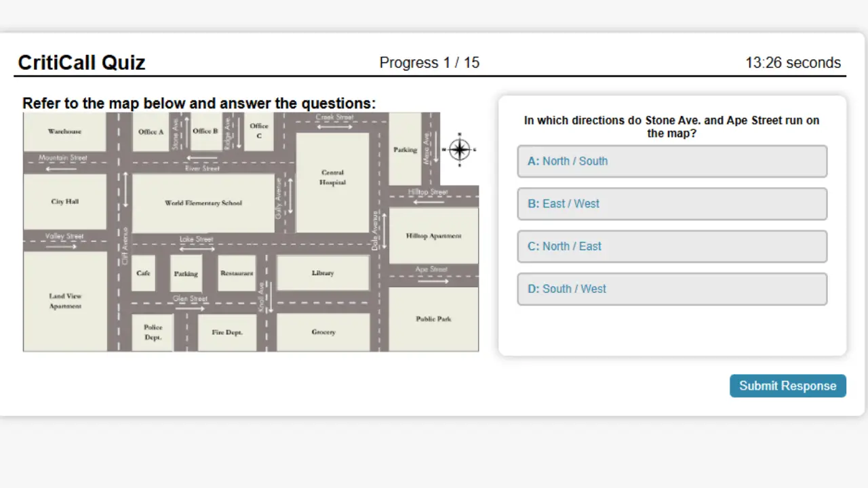Select option D: South / West
Image resolution: width=868 pixels, height=488 pixels.
click(x=671, y=289)
